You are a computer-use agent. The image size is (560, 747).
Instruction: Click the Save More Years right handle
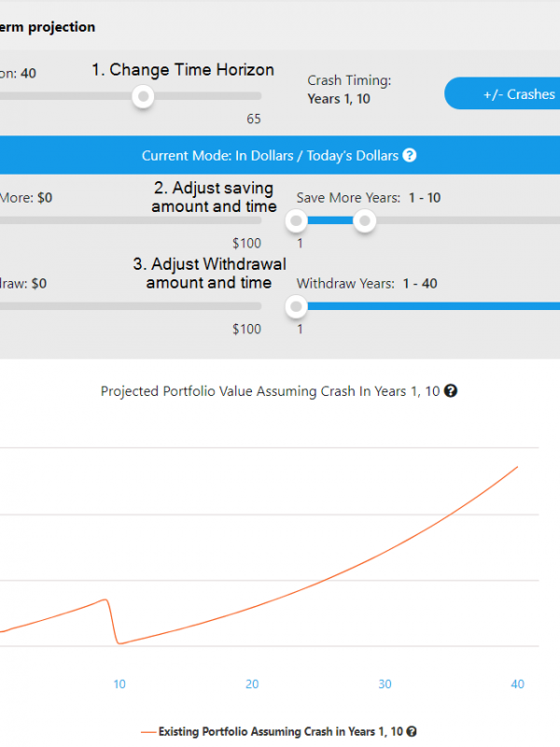pos(365,220)
